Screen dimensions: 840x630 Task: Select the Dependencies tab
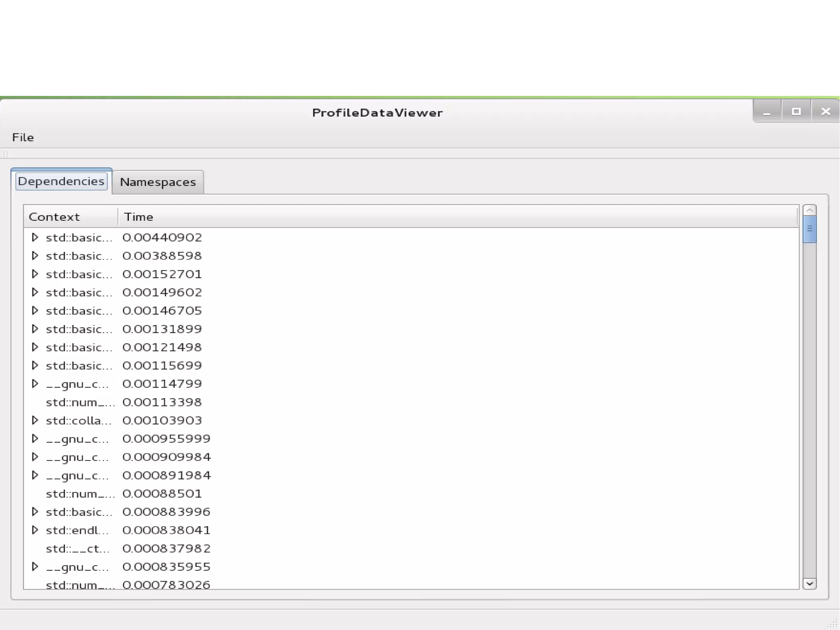click(x=62, y=181)
